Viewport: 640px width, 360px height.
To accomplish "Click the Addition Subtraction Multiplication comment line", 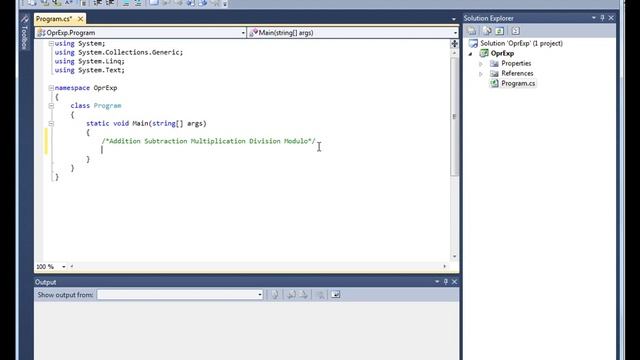I will coord(209,141).
